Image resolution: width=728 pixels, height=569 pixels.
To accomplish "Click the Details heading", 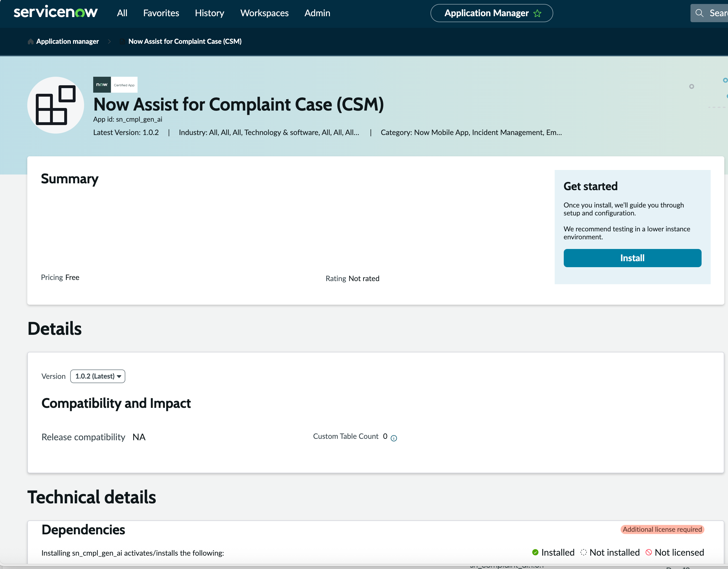I will (x=55, y=328).
